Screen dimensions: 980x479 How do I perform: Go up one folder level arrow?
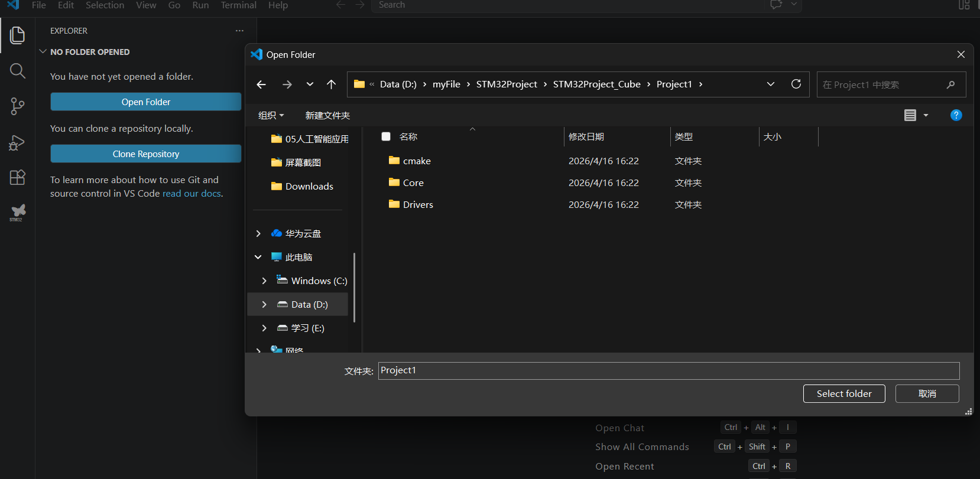(x=331, y=84)
